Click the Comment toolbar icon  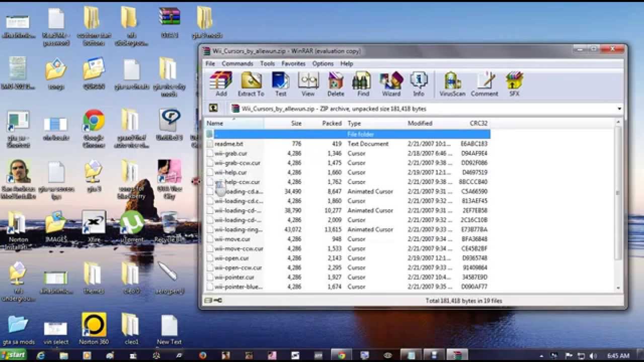[484, 84]
